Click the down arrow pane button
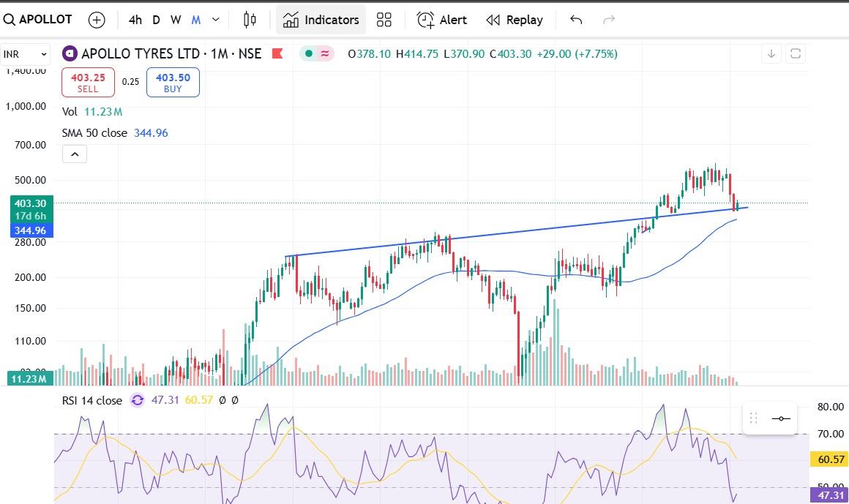The height and width of the screenshot is (504, 849). coord(771,53)
